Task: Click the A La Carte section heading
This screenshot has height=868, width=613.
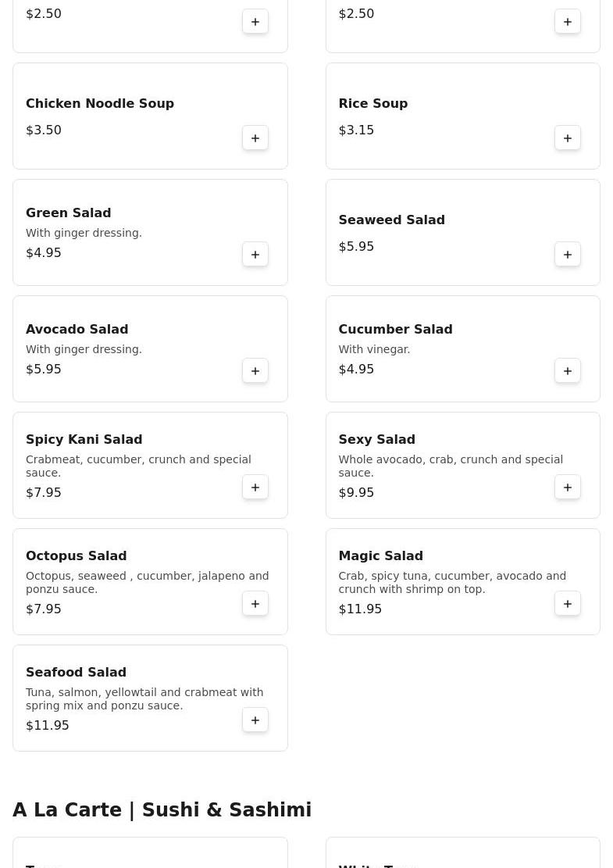Action: [162, 810]
